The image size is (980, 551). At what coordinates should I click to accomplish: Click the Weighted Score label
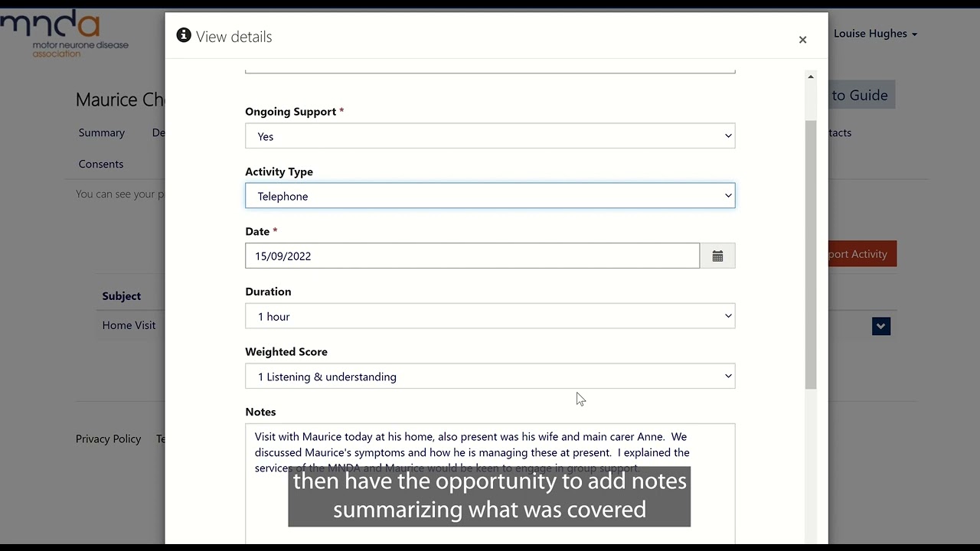[x=286, y=352]
